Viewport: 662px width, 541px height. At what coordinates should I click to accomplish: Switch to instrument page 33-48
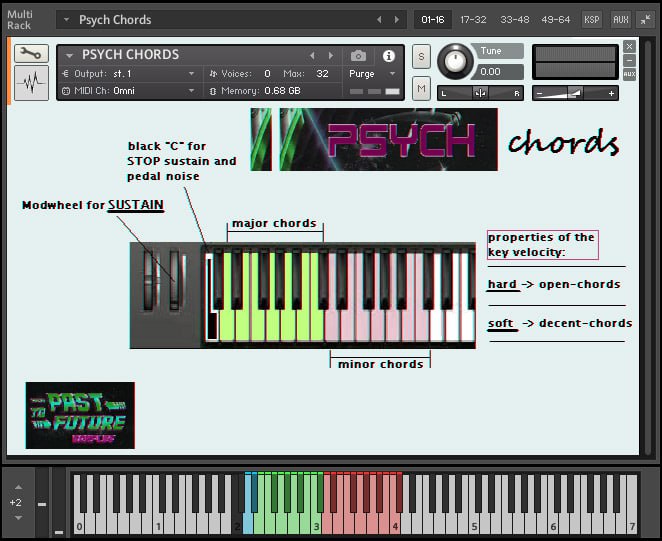pos(514,19)
